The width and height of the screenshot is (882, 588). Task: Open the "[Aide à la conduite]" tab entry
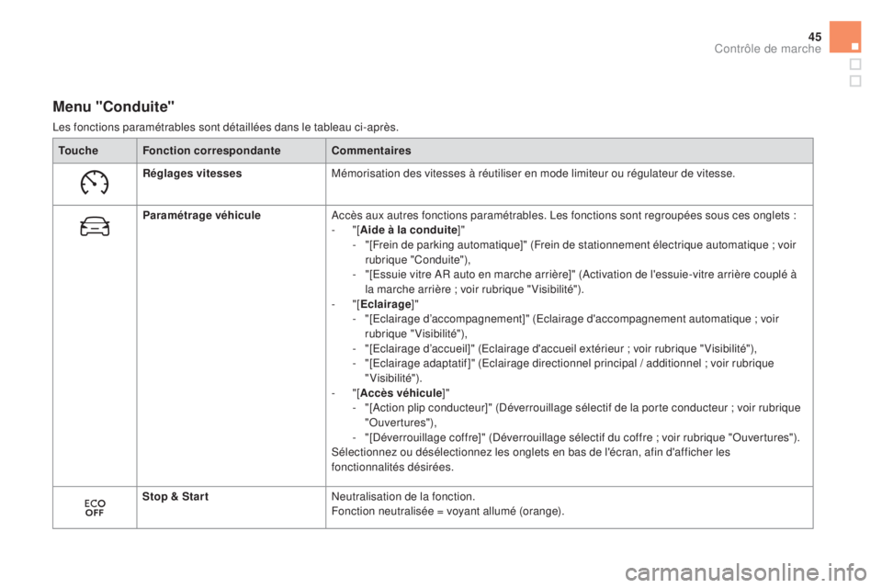402,230
